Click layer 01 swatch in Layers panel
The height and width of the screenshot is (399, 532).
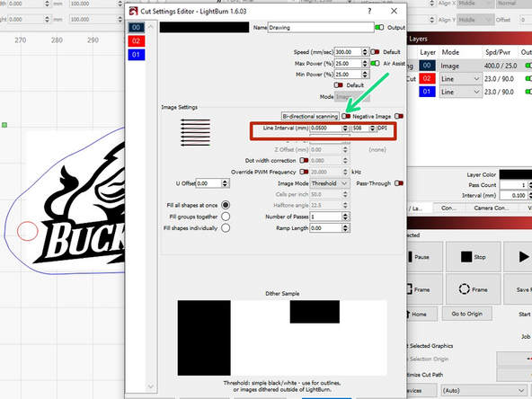point(427,92)
